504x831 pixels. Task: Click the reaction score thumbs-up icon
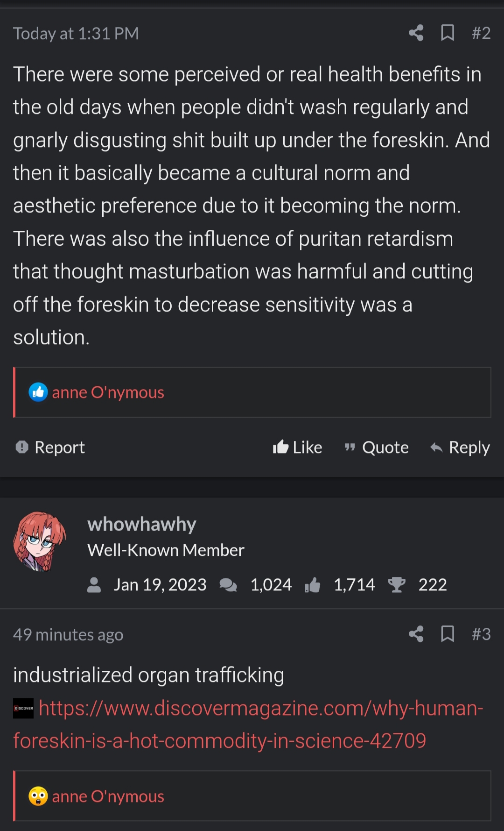313,585
